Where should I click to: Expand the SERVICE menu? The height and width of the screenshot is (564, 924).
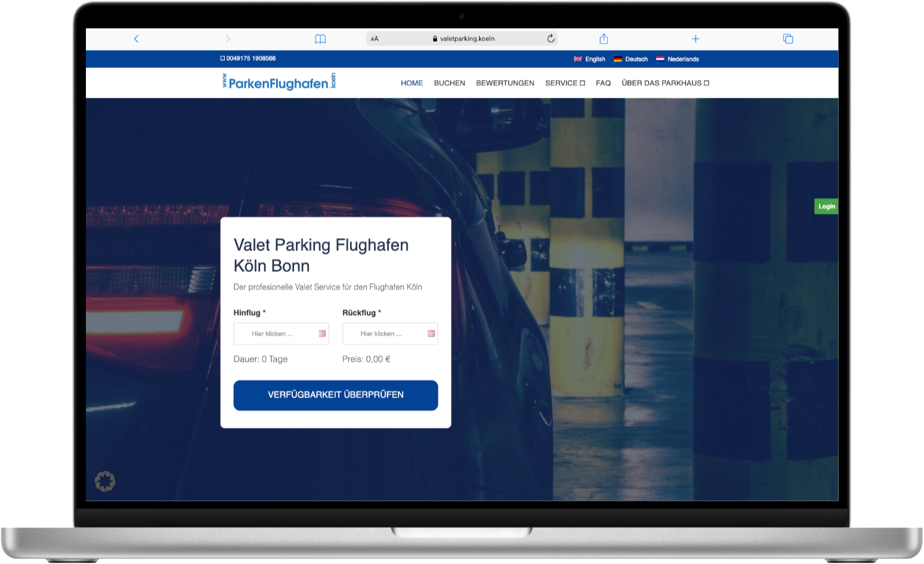[564, 83]
